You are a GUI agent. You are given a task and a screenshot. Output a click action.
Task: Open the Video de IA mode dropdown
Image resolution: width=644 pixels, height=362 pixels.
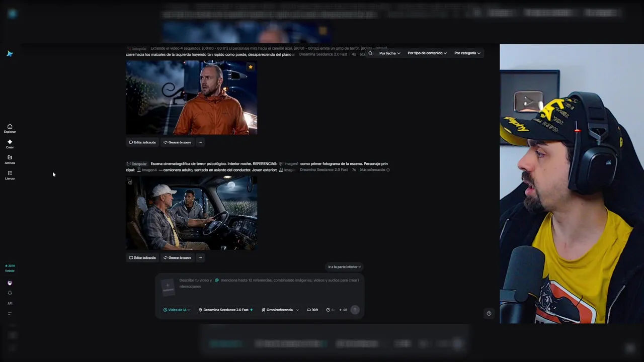coord(177,310)
